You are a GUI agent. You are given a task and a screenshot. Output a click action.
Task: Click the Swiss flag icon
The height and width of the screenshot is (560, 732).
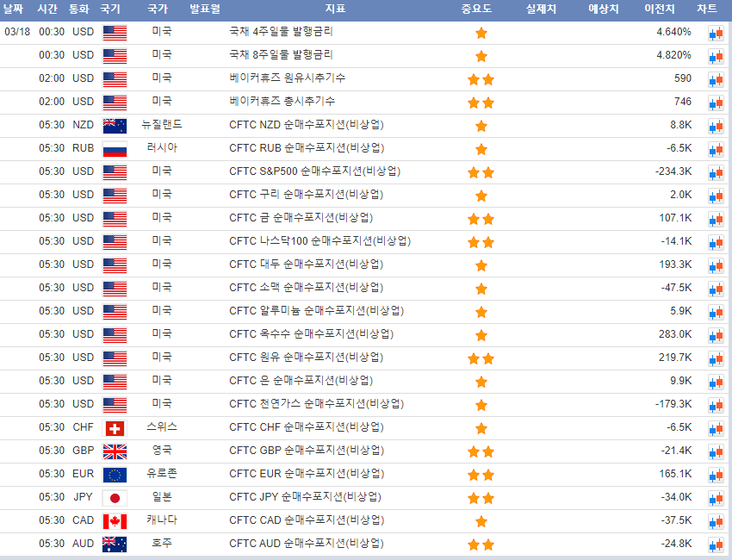coord(115,428)
